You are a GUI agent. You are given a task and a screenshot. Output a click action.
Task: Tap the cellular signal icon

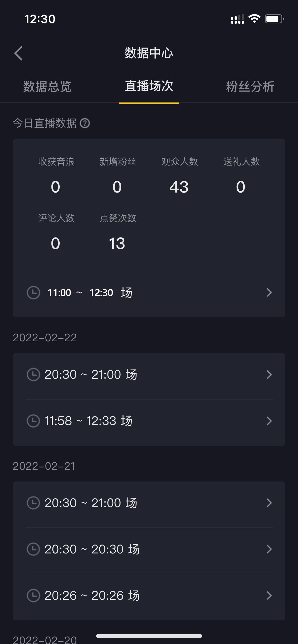tap(237, 19)
